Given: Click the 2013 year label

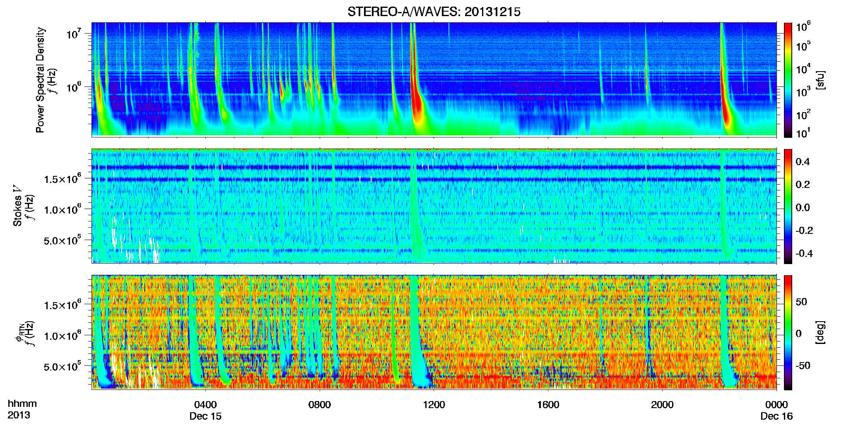Looking at the screenshot, I should pyautogui.click(x=19, y=415).
